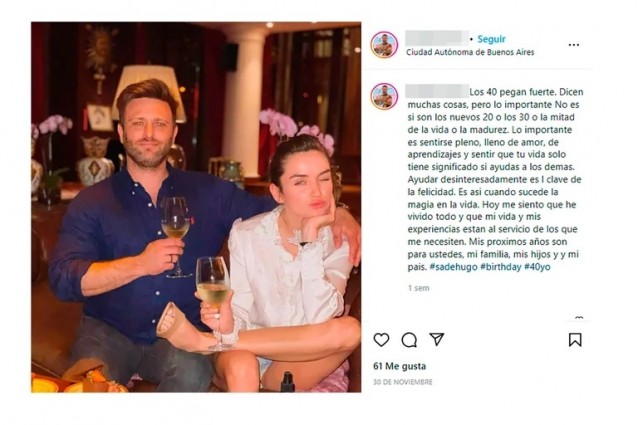
Task: Open the blurred username in the post header
Action: pos(434,38)
